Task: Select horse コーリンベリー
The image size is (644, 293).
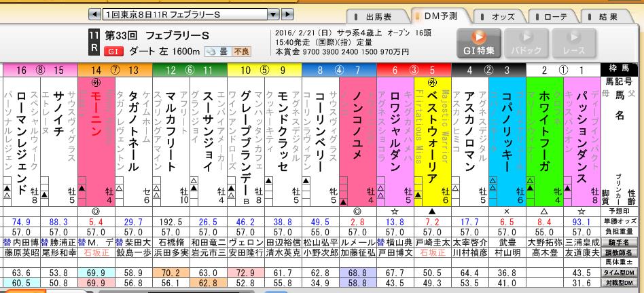Action: 320,130
